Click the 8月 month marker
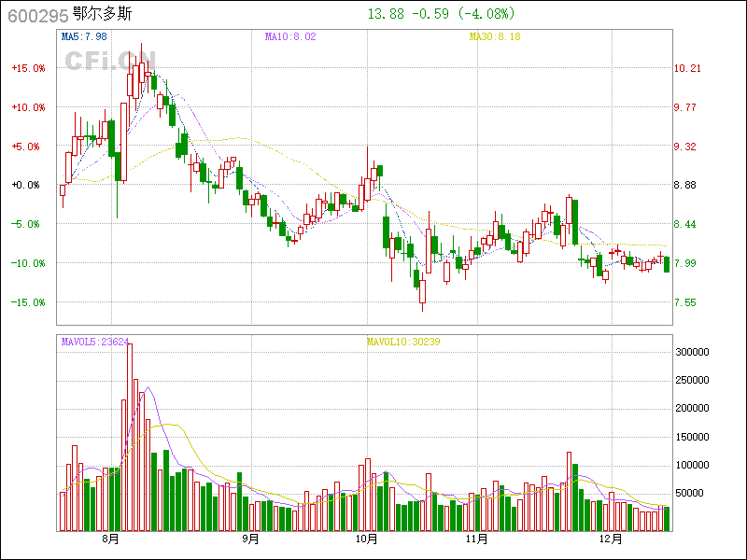Screen dimensions: 747x560 coord(112,539)
